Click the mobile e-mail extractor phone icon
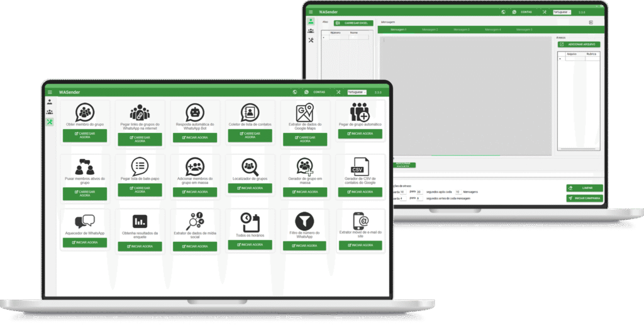Viewport: 644px width, 325px height. point(360,221)
